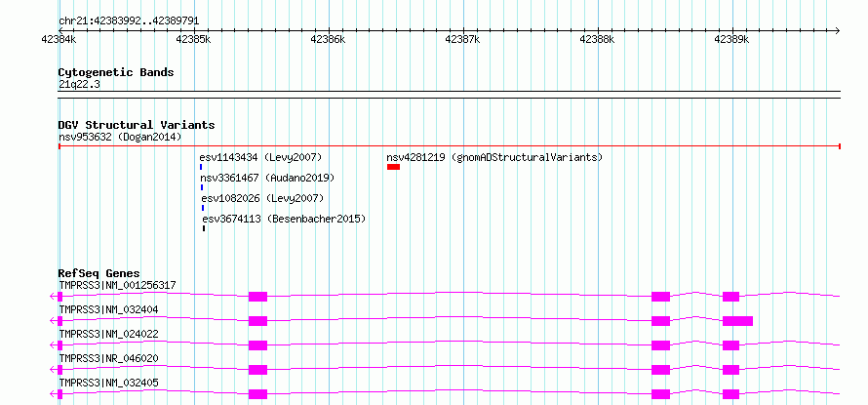Click the red nsv4281219 variant bar

pos(394,167)
